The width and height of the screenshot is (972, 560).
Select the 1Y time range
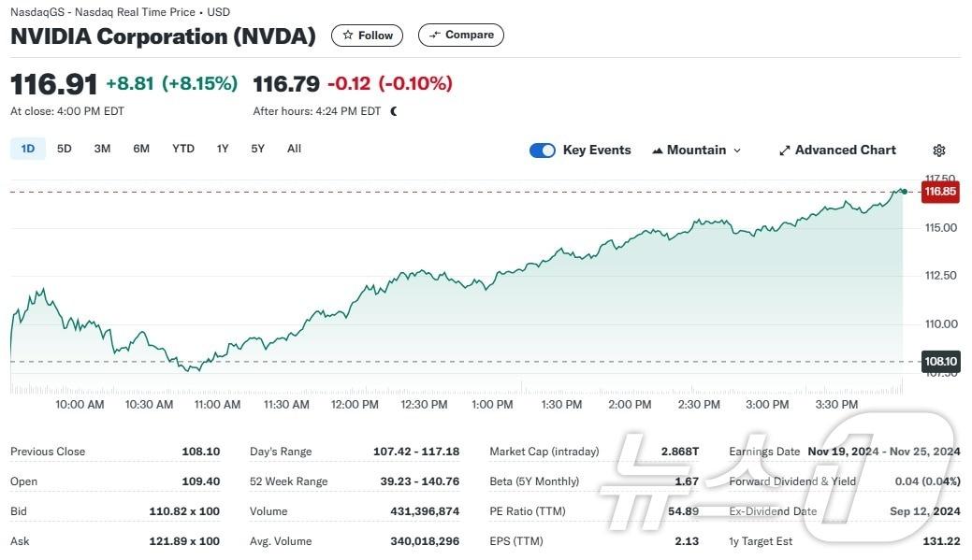pyautogui.click(x=223, y=149)
